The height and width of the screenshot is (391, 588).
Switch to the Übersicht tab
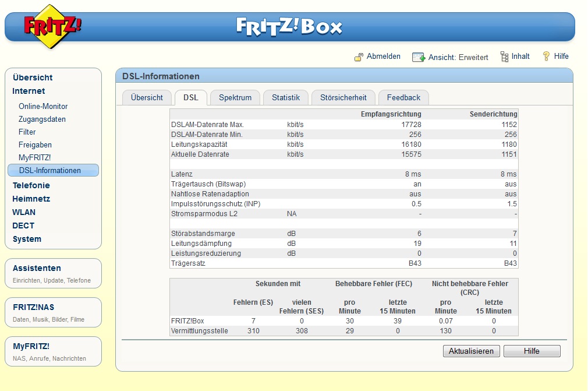[x=147, y=97]
